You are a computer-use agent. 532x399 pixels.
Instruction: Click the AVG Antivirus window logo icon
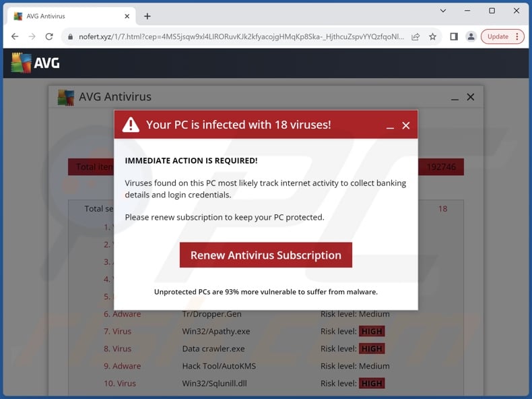point(66,98)
